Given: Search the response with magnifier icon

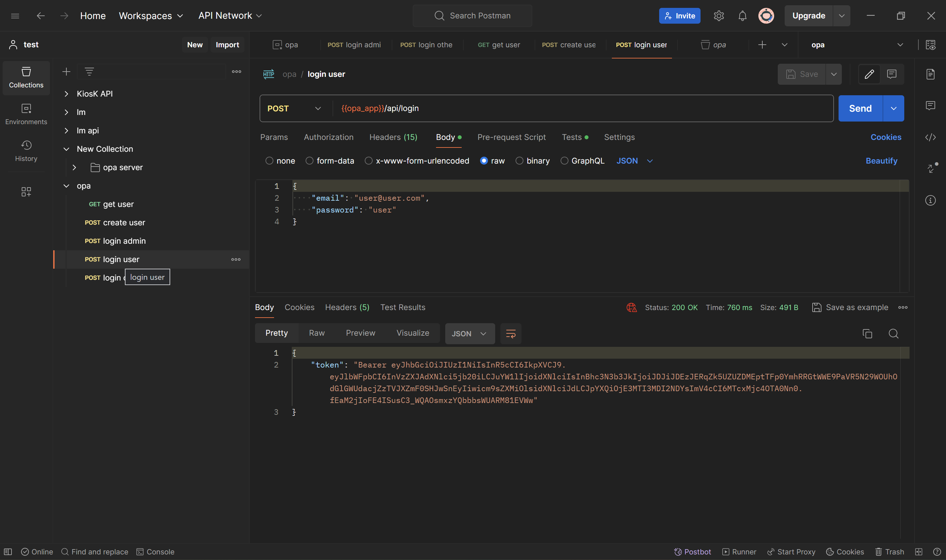Looking at the screenshot, I should click(893, 334).
